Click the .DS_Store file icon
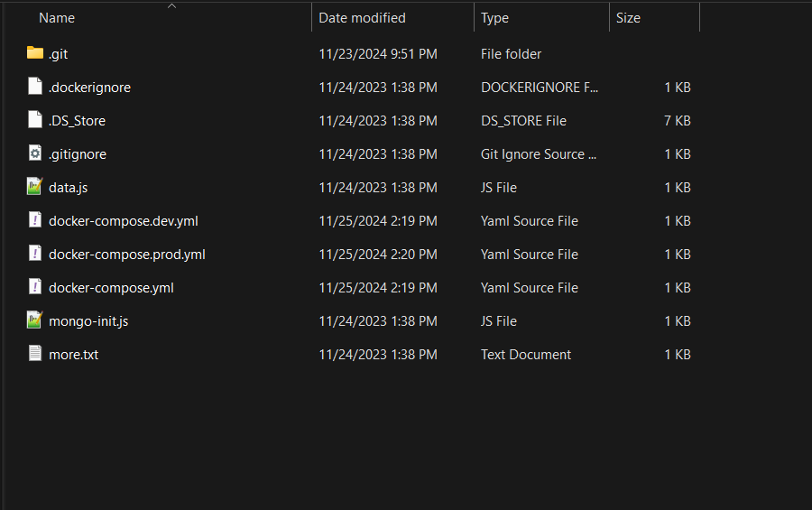 [x=35, y=120]
